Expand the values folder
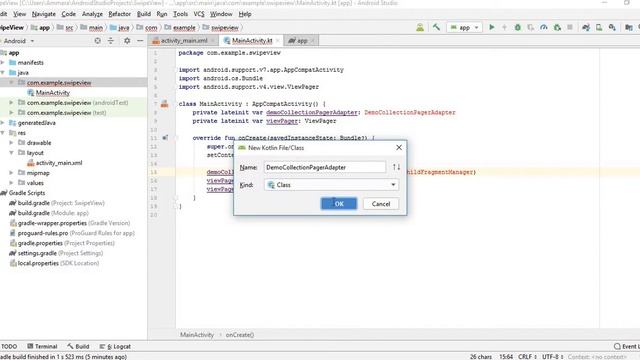The height and width of the screenshot is (360, 640). pyautogui.click(x=11, y=183)
